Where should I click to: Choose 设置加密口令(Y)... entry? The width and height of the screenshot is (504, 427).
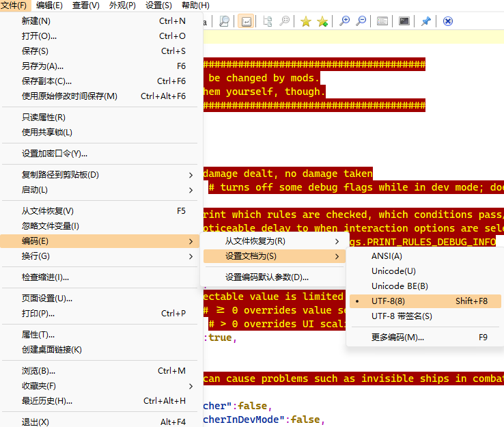point(100,154)
